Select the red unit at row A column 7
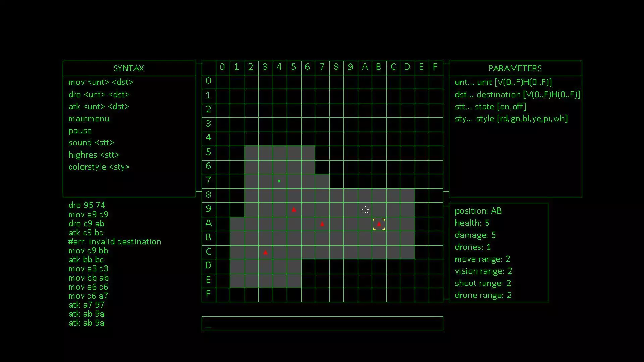This screenshot has width=644, height=362. pos(322,224)
